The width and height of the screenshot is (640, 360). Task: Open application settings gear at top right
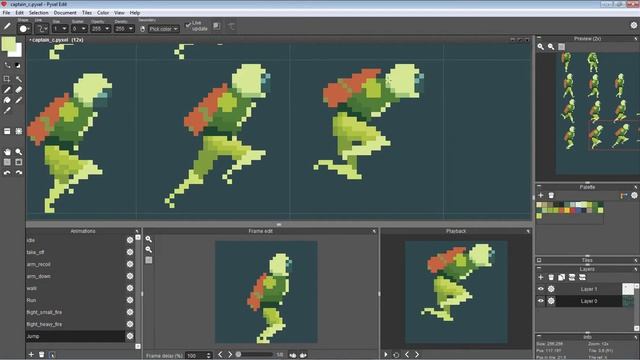pyautogui.click(x=634, y=25)
